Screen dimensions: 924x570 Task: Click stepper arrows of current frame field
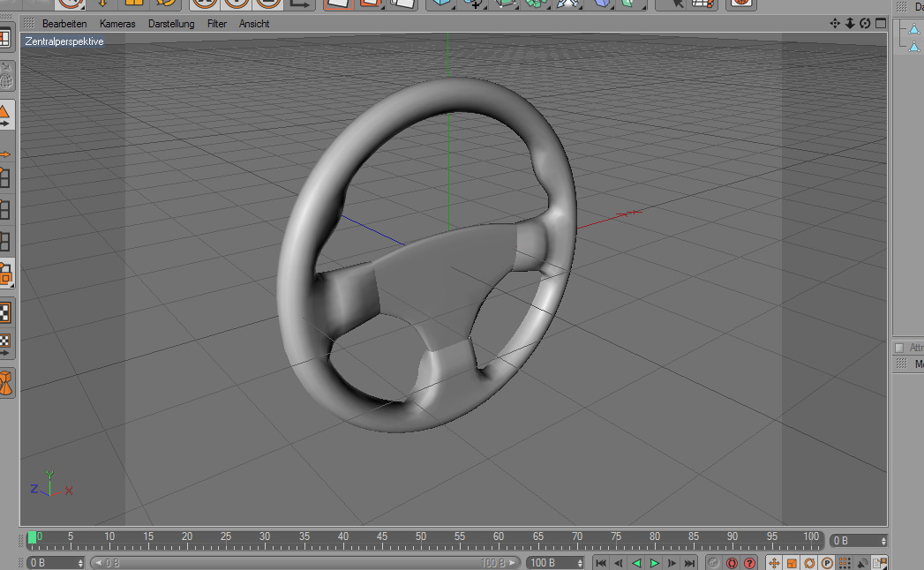click(x=883, y=541)
